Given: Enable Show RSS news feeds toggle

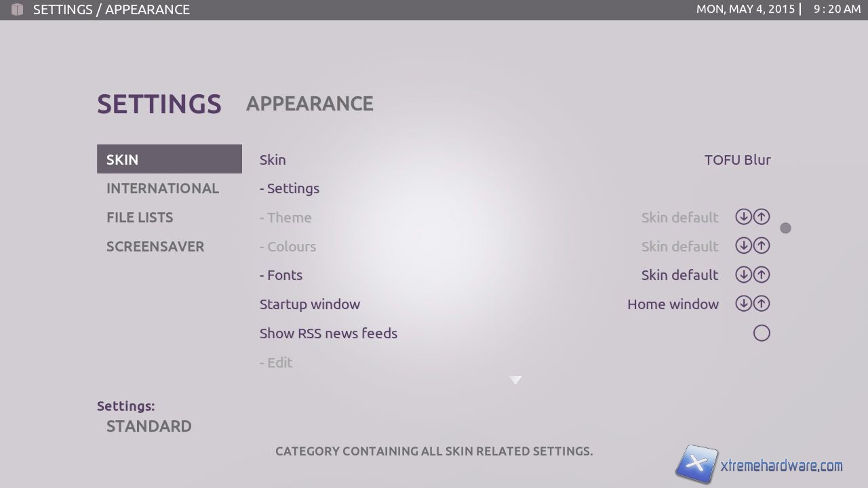Looking at the screenshot, I should tap(762, 333).
